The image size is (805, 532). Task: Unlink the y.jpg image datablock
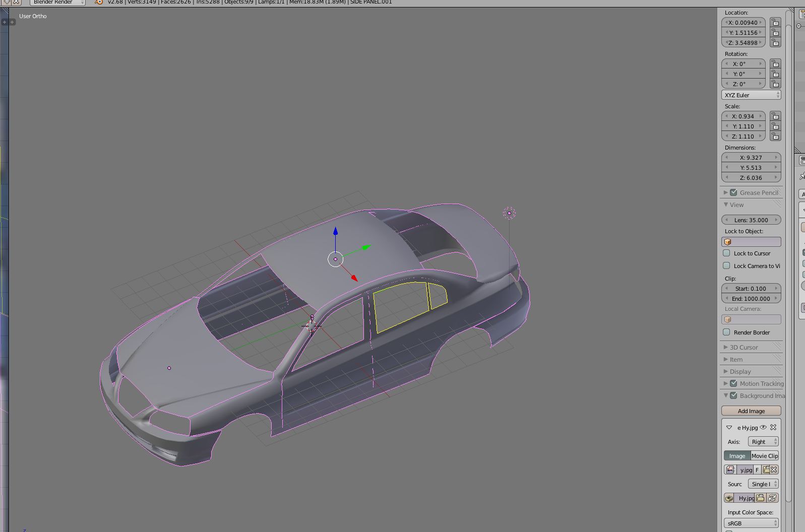[774, 470]
